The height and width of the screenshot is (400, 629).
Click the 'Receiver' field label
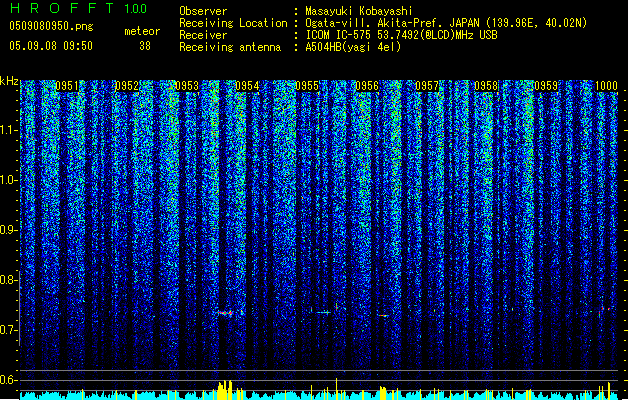click(203, 35)
